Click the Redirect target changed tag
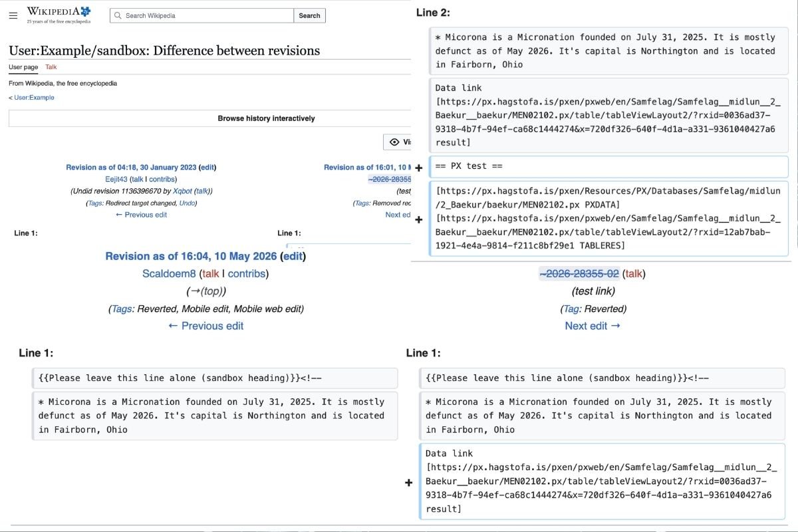This screenshot has height=532, width=798. [x=140, y=203]
